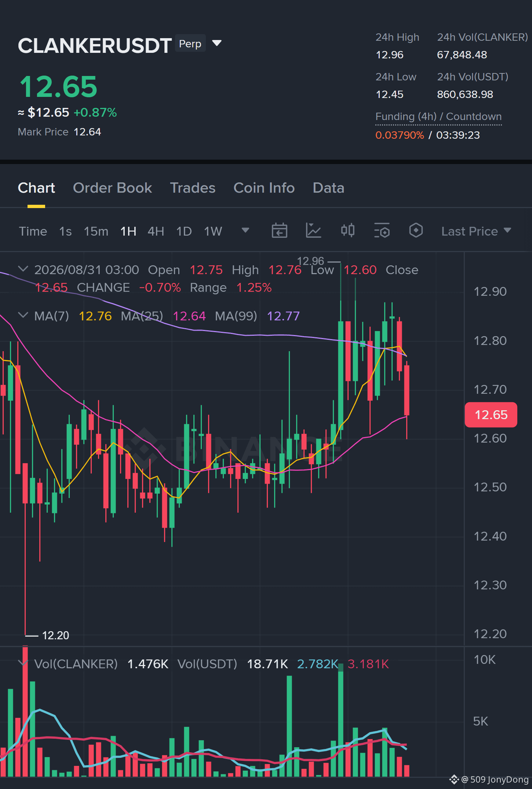The height and width of the screenshot is (789, 532).
Task: Select the 1D interval
Action: coord(184,231)
